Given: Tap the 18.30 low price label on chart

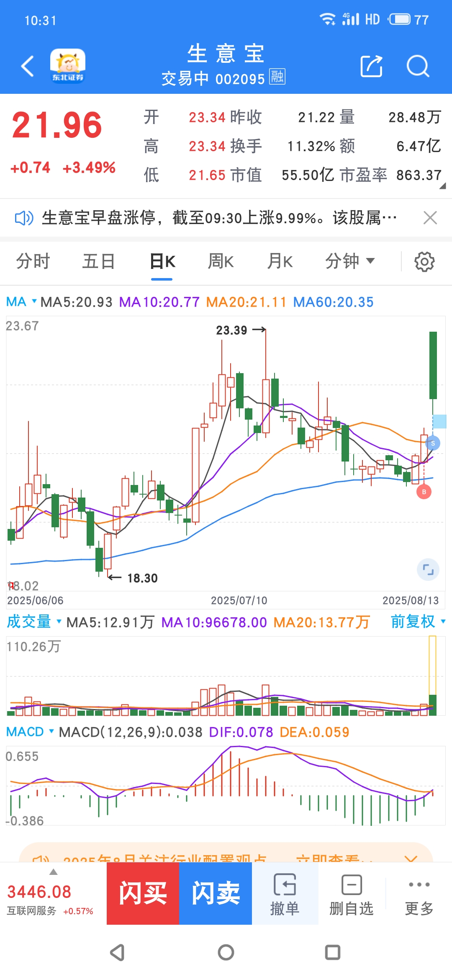Looking at the screenshot, I should 142,578.
